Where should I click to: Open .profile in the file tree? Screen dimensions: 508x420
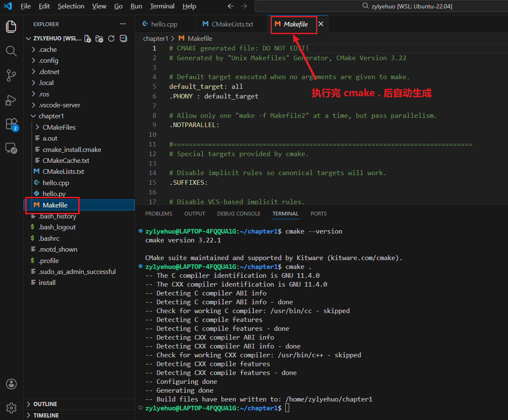pyautogui.click(x=79, y=261)
